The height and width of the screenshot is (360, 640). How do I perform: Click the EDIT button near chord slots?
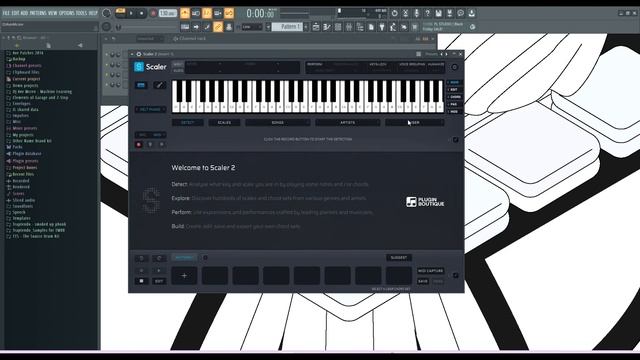point(159,281)
